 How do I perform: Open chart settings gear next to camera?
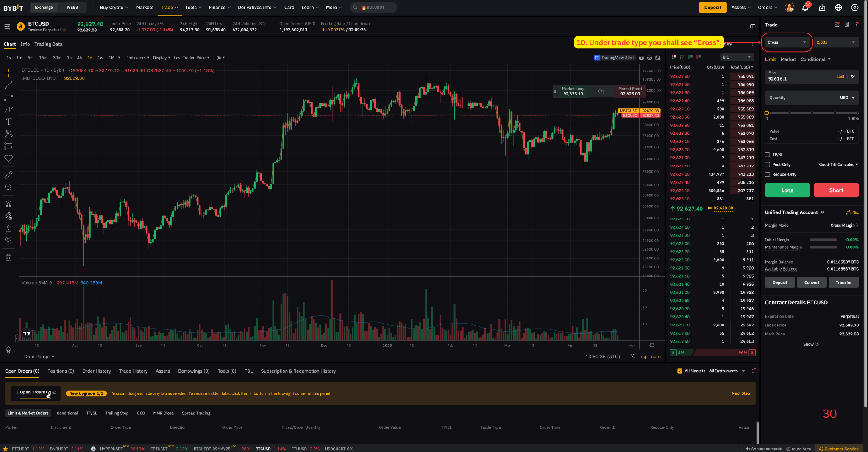(x=649, y=58)
